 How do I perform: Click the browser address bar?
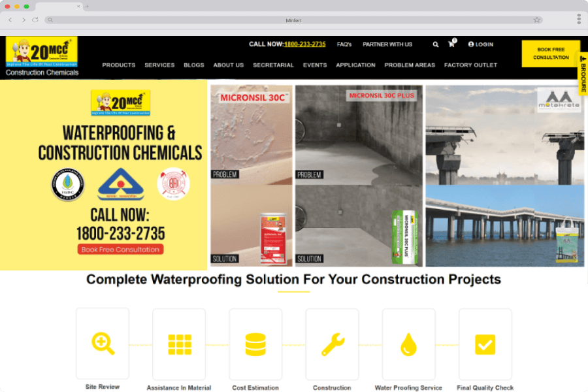coord(293,20)
